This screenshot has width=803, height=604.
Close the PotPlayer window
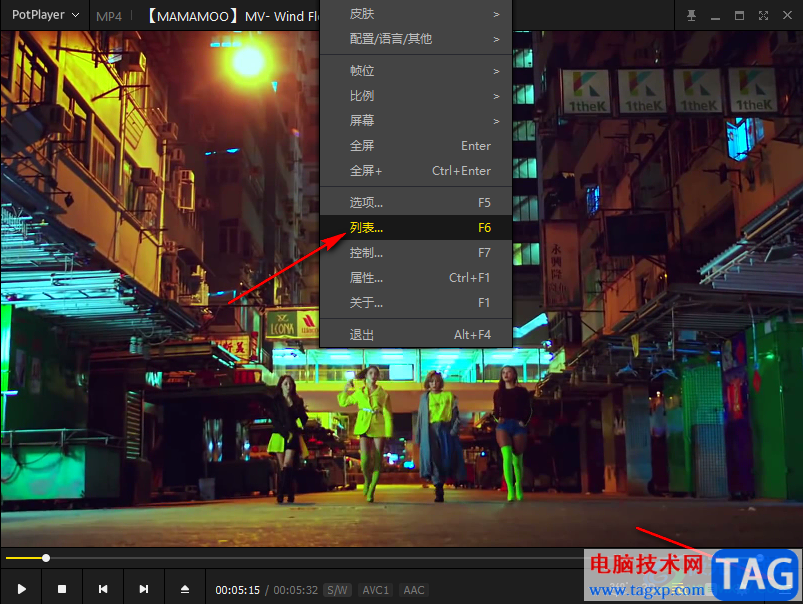[787, 15]
